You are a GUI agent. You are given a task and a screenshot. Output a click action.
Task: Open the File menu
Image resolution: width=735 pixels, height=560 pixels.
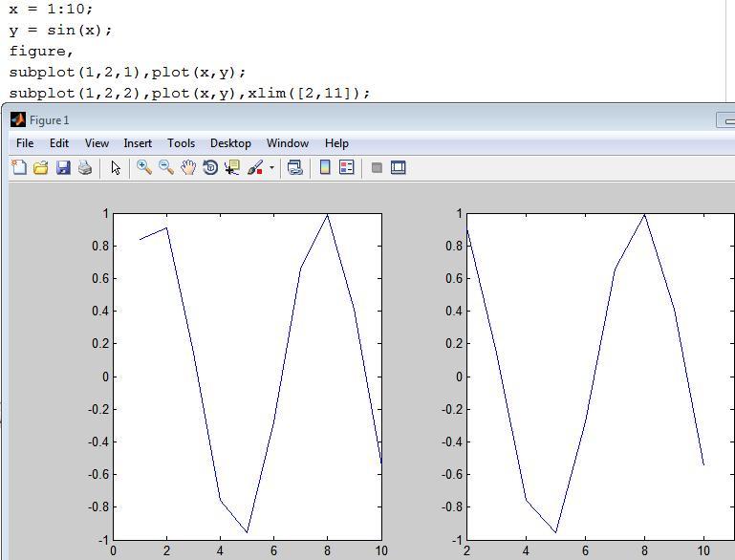(x=25, y=143)
